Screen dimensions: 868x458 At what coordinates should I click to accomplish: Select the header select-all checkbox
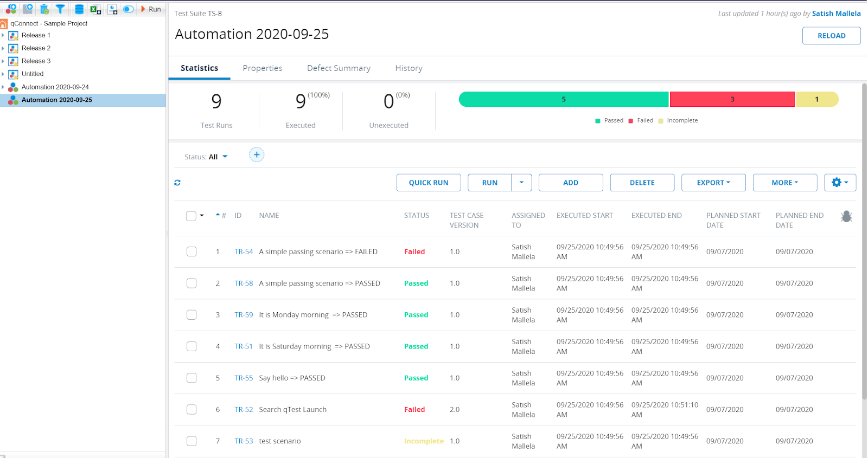[191, 216]
